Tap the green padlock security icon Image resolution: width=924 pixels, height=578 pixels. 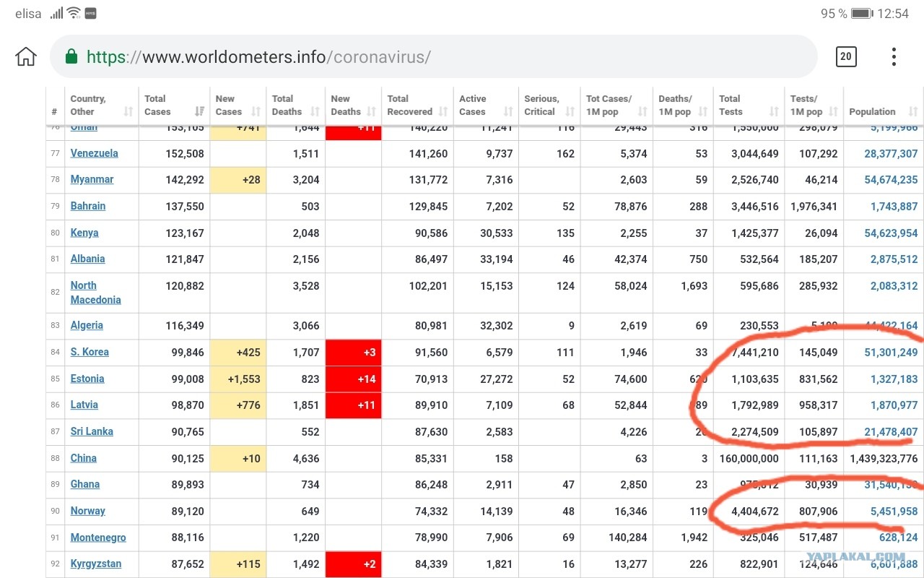click(71, 56)
